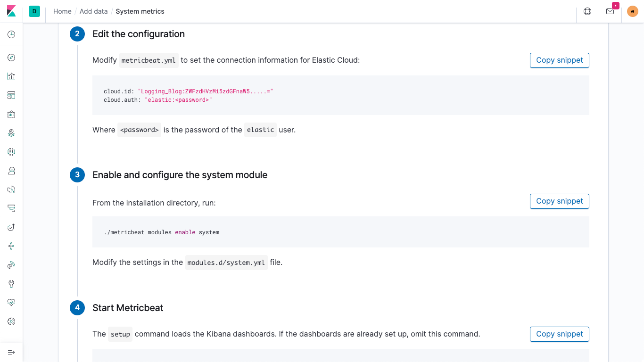Open Recently viewed clock icon
The width and height of the screenshot is (644, 362).
pos(11,34)
